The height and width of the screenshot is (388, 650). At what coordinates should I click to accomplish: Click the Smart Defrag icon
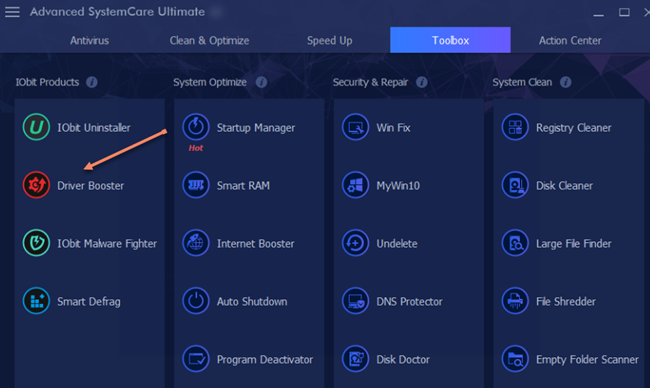click(36, 301)
